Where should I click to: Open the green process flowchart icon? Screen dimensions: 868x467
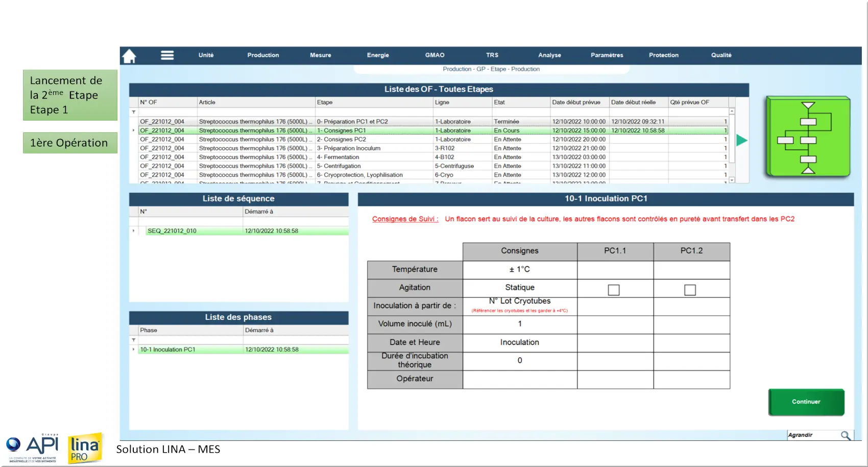coord(808,137)
